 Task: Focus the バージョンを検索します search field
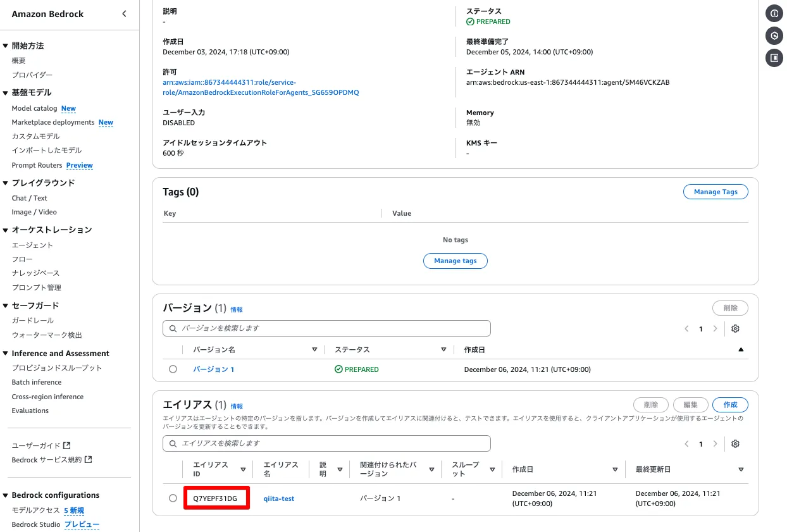(x=326, y=328)
